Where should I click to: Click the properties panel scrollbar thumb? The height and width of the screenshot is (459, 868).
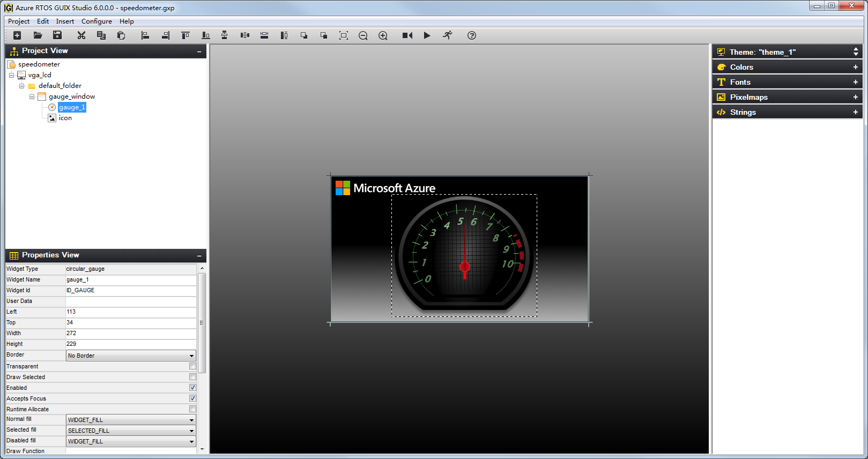pos(202,323)
